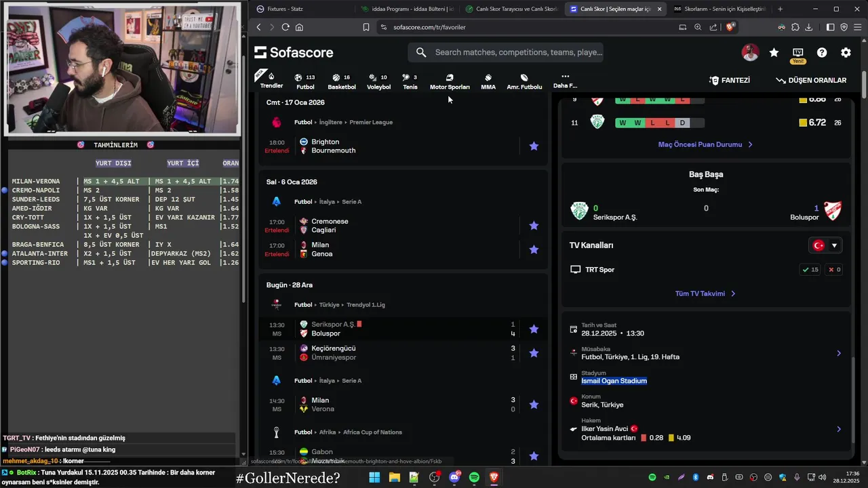This screenshot has width=868, height=488.
Task: Open DÜŞEN ORANLAR link
Action: click(811, 80)
